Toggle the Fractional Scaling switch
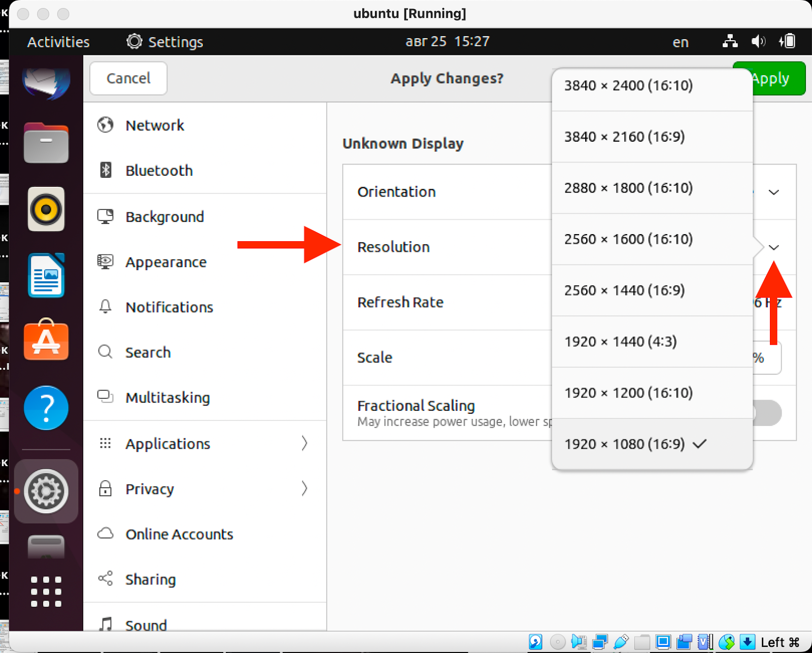The width and height of the screenshot is (812, 653). [767, 413]
